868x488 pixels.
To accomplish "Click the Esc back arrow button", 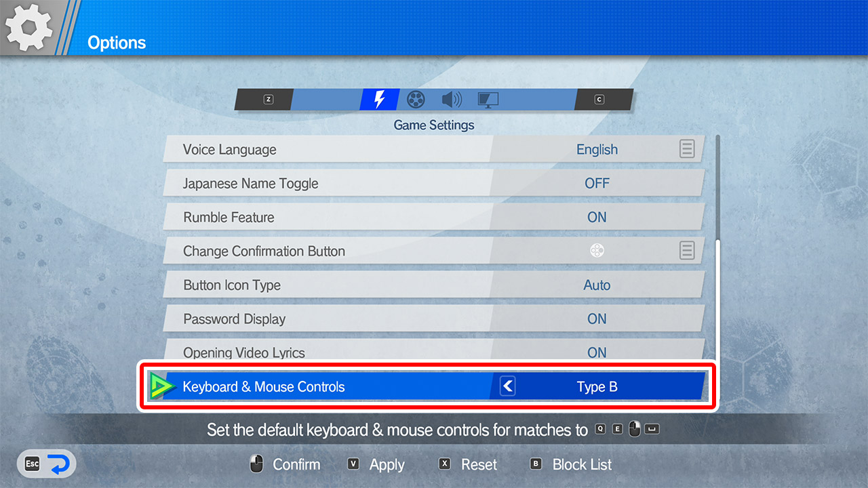I will point(47,464).
